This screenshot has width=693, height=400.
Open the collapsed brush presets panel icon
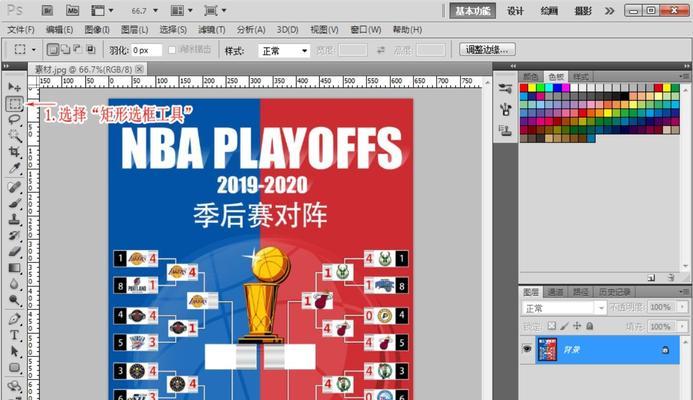[505, 88]
